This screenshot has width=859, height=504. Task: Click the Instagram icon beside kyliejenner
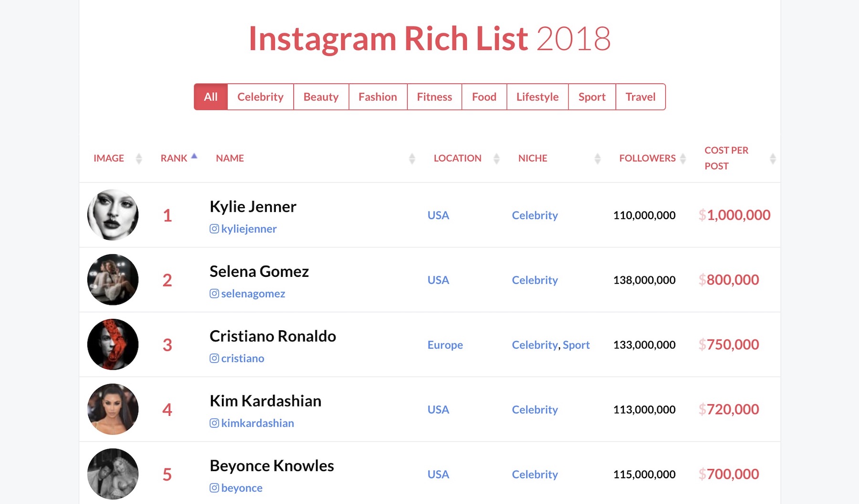(214, 229)
